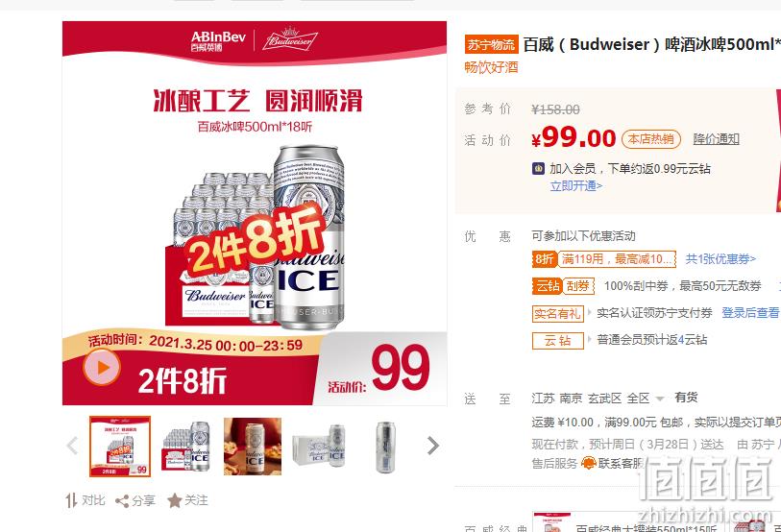Click the 对比 compare icon

tap(71, 500)
